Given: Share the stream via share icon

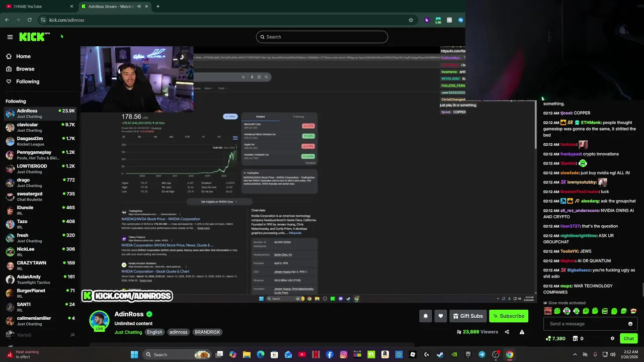Looking at the screenshot, I should 507,332.
